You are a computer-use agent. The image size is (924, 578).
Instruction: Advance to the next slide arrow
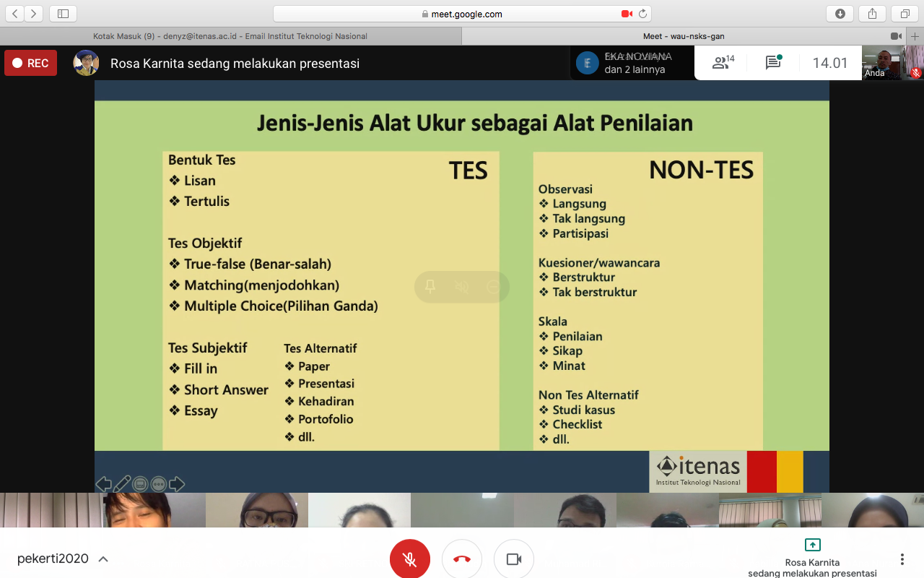tap(177, 484)
